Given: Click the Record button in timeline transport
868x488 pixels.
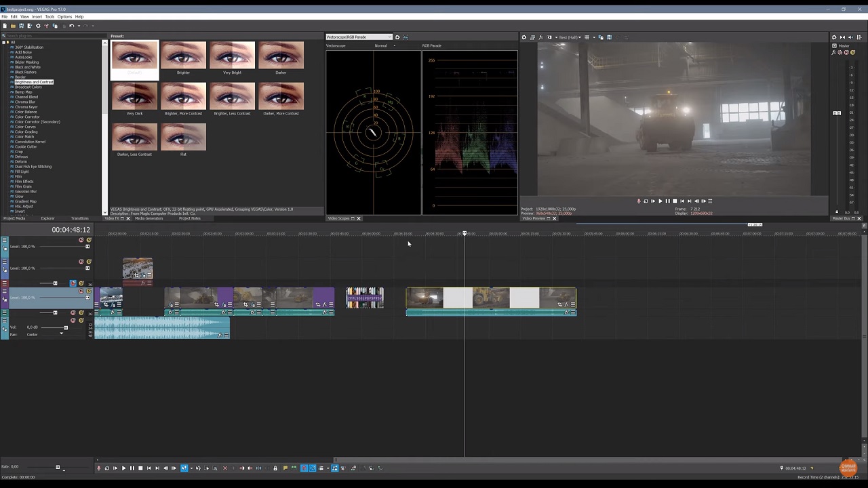Looking at the screenshot, I should click(x=98, y=468).
